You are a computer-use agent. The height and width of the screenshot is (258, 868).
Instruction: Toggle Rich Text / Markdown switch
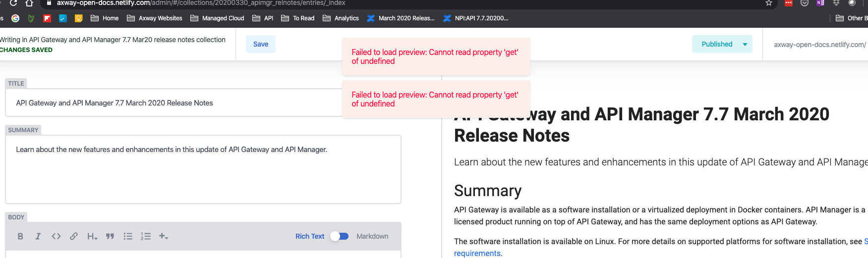(340, 236)
